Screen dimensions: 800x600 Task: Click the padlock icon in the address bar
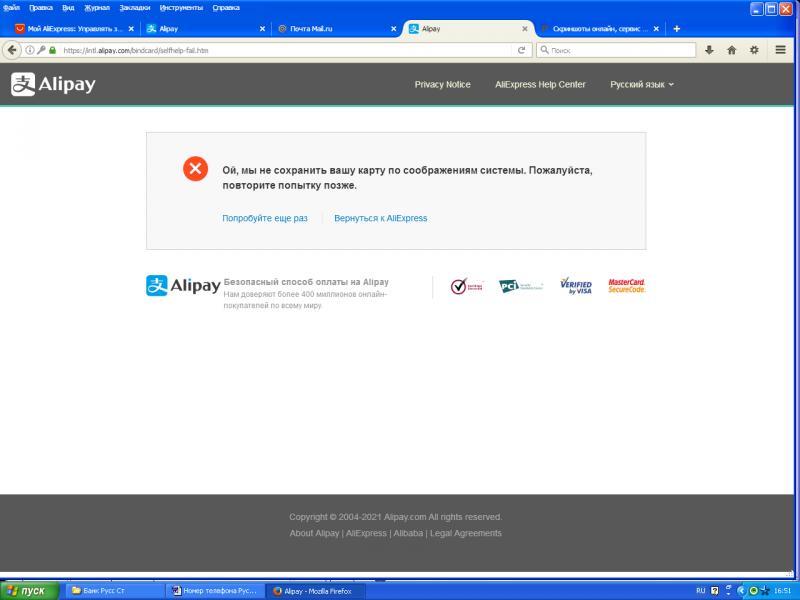[52, 50]
